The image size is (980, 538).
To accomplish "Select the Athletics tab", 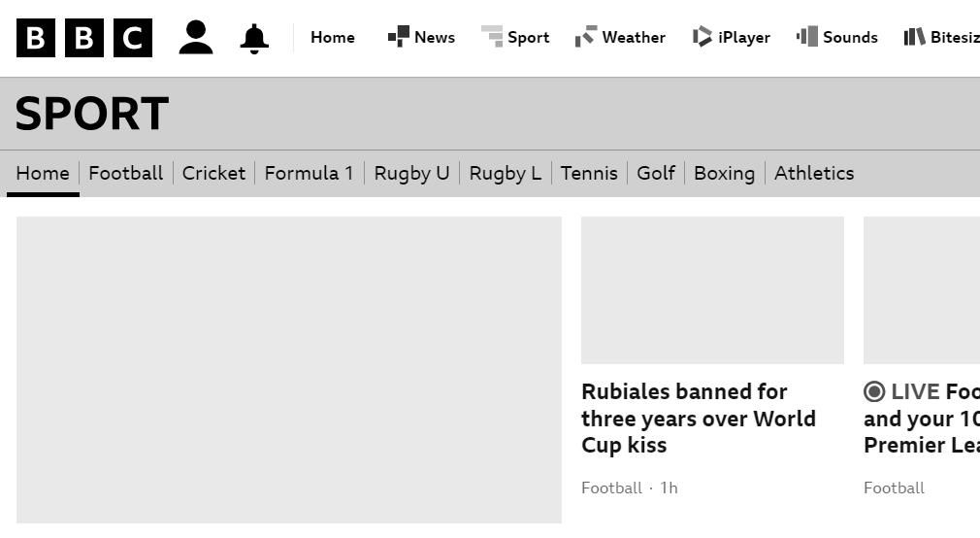I will [x=813, y=173].
